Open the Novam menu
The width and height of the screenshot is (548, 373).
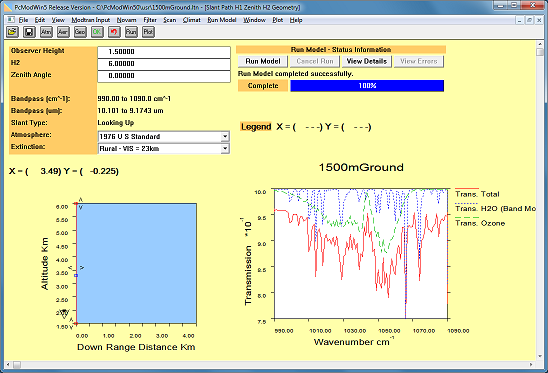pos(127,20)
